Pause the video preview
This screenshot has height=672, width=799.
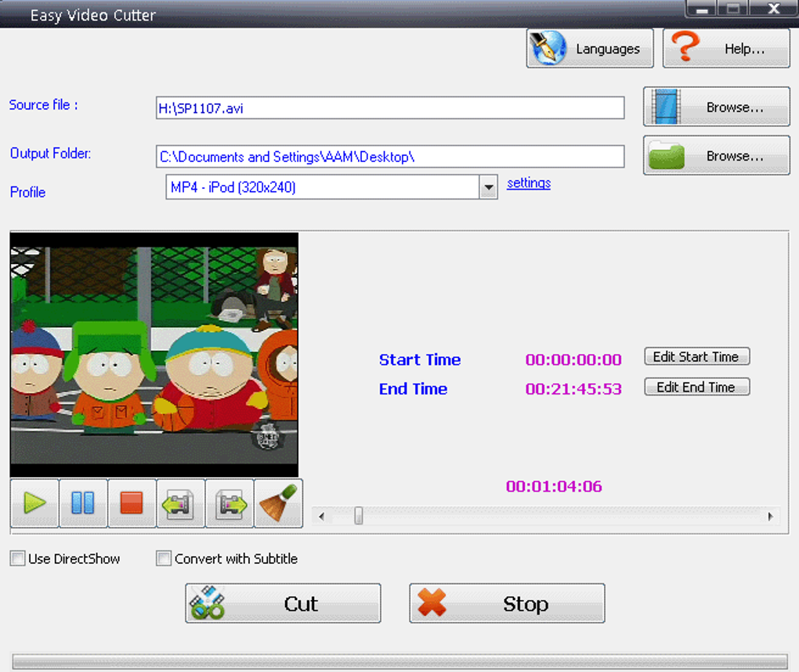83,503
